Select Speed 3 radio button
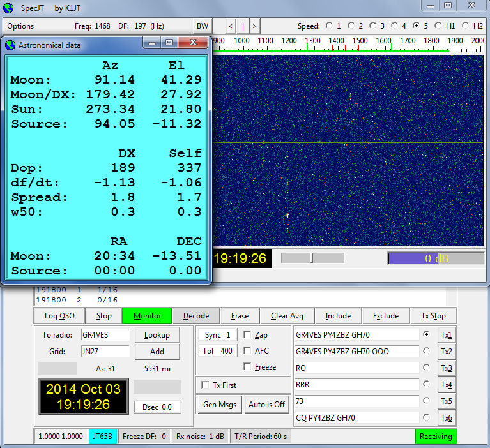490x448 pixels. pos(374,26)
